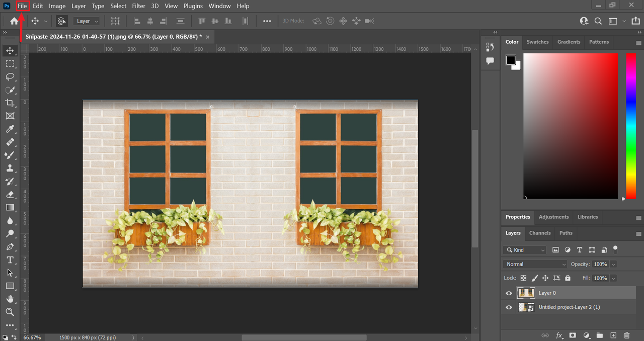Hide Layer 0 using eye icon

[509, 293]
